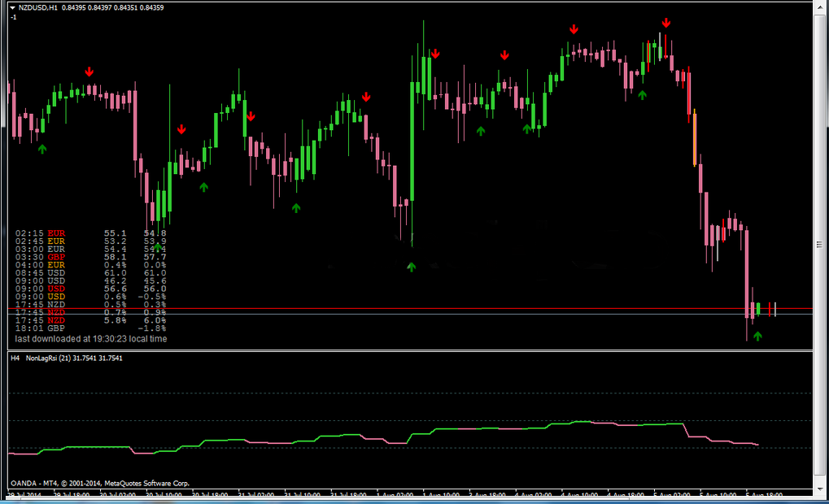Click the 17:45 NZD 5.8% news row
The width and height of the screenshot is (829, 504).
(90, 320)
